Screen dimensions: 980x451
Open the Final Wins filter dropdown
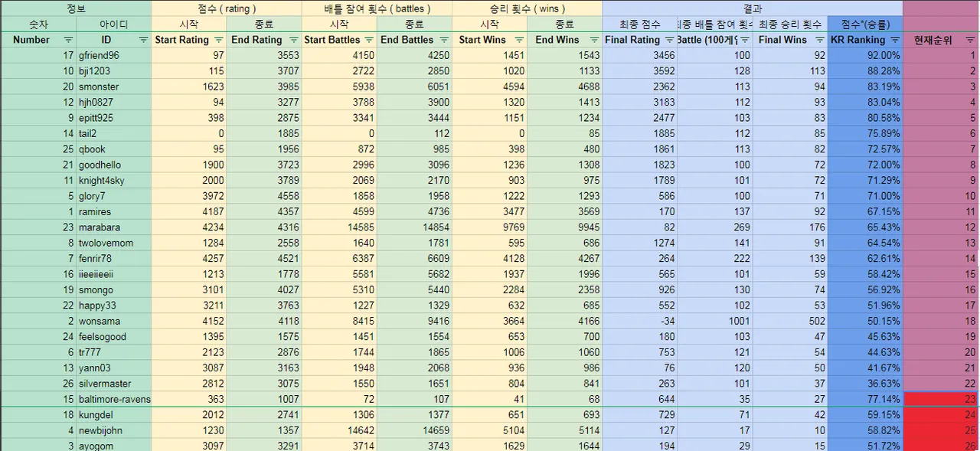click(819, 40)
